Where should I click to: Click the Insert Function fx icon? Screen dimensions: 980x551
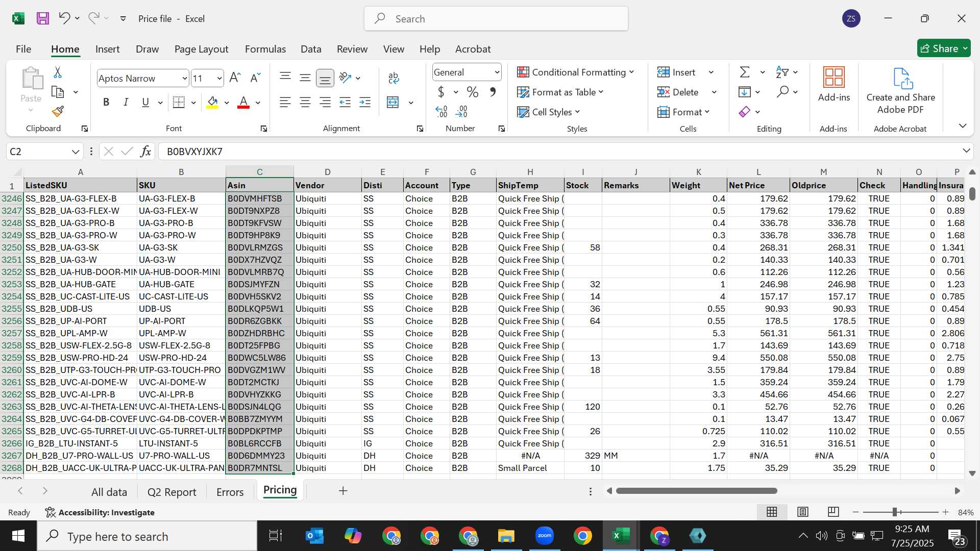[x=146, y=152]
